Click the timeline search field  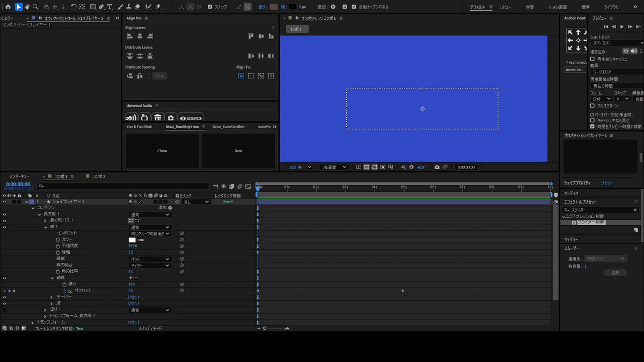(123, 186)
